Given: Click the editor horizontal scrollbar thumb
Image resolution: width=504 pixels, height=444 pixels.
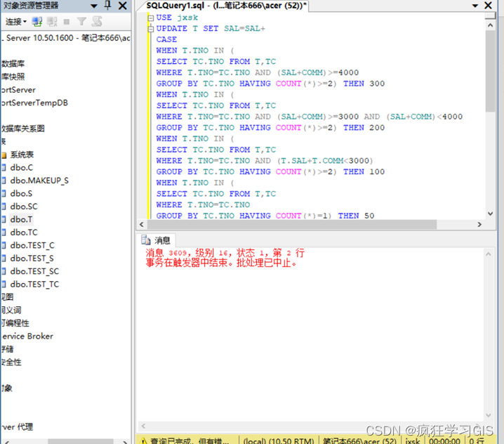Looking at the screenshot, I should [291, 224].
